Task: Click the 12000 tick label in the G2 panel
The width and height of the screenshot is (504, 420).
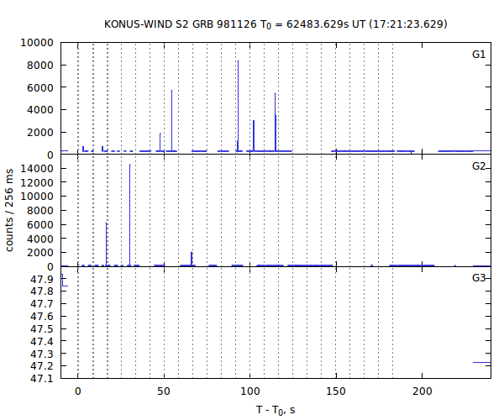Action: 37,182
